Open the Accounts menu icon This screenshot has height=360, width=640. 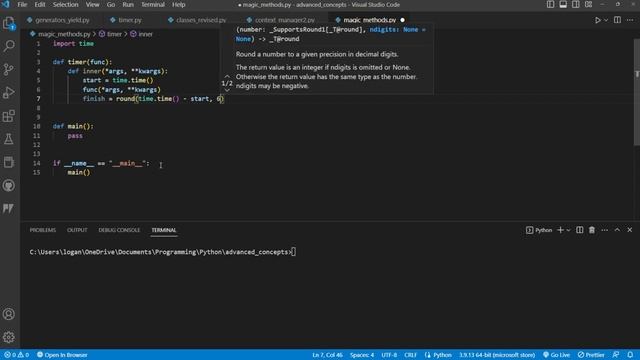(x=9, y=314)
